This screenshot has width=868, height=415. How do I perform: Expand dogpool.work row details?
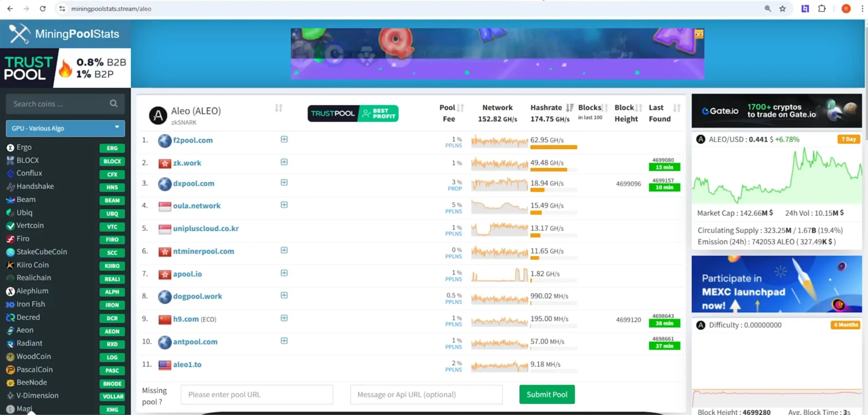pos(284,295)
